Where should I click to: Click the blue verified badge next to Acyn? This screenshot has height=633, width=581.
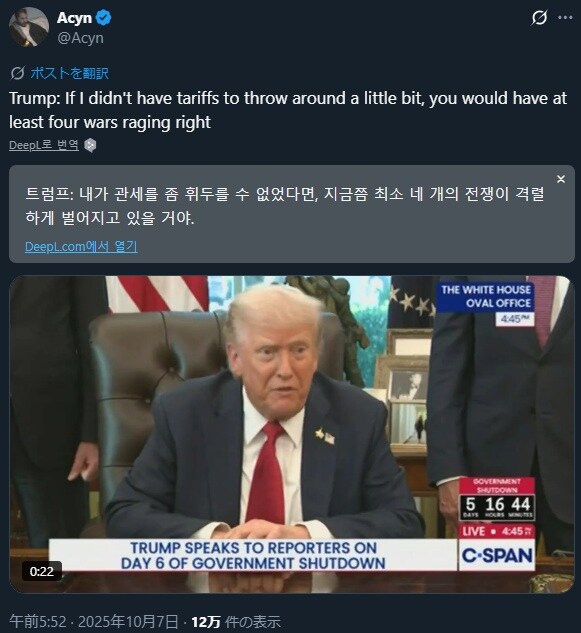click(x=104, y=18)
